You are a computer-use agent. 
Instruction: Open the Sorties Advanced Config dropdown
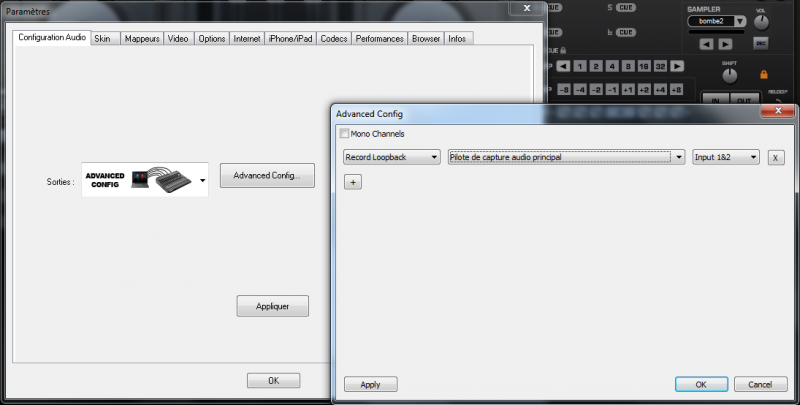[x=145, y=180]
